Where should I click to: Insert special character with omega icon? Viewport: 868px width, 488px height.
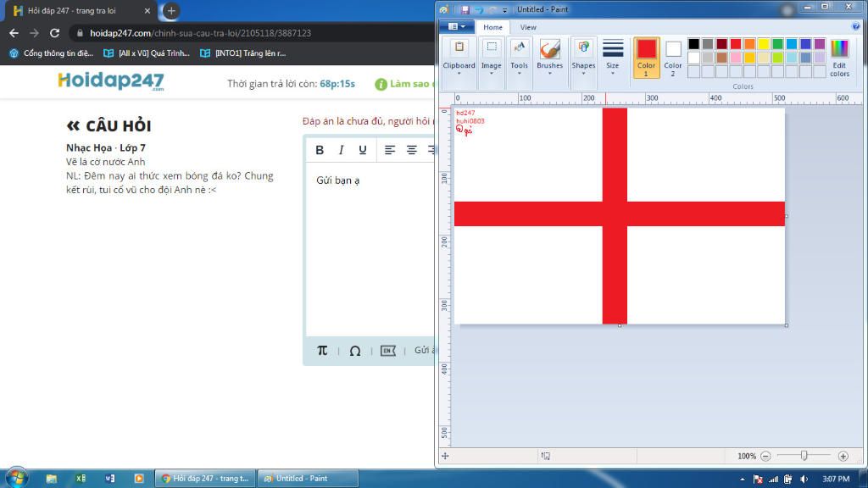point(355,351)
